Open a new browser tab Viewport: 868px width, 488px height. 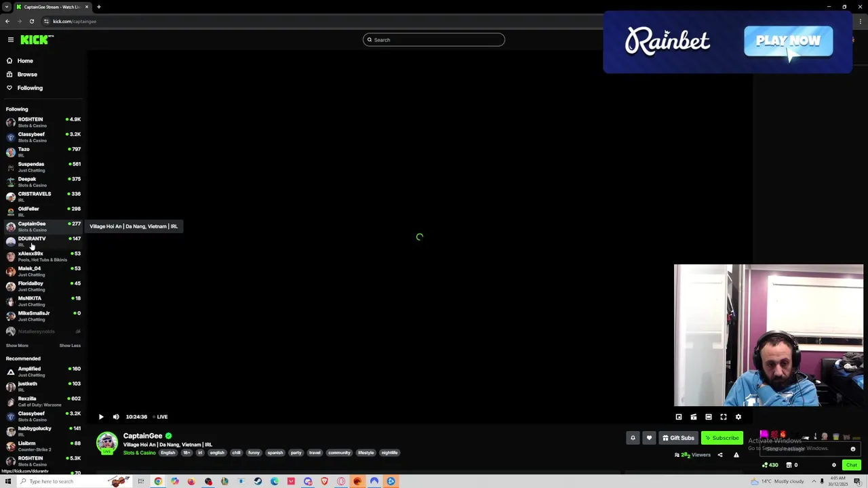coord(98,7)
